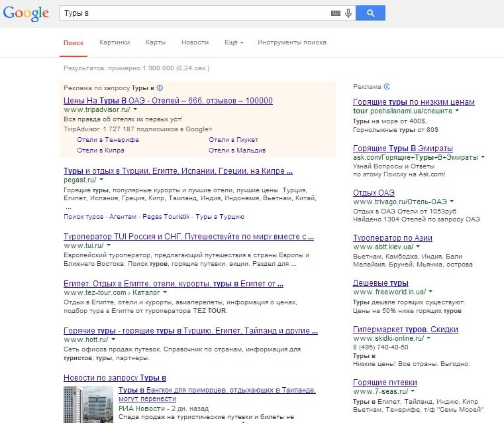Screen dimensions: 504x423
Task: Open ad 'Горящие путевки'
Action: (385, 382)
